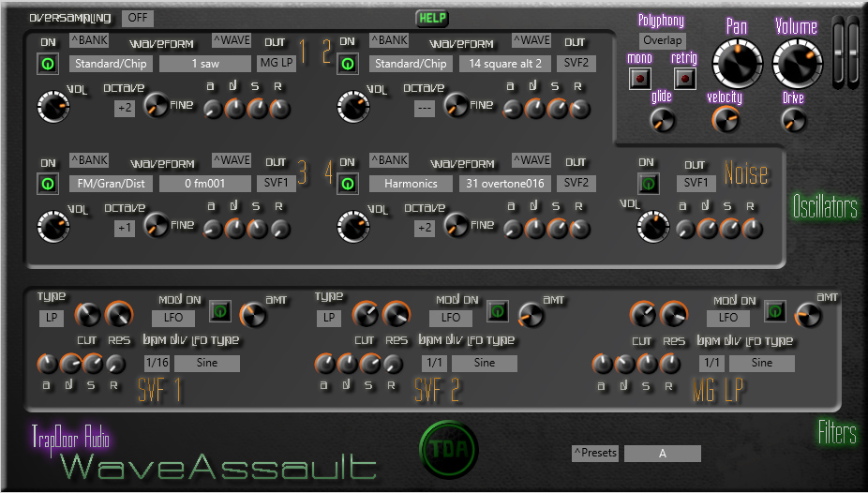Screen dimensions: 868x493
Task: Click oscillator 2 VOL knob
Action: [x=353, y=107]
